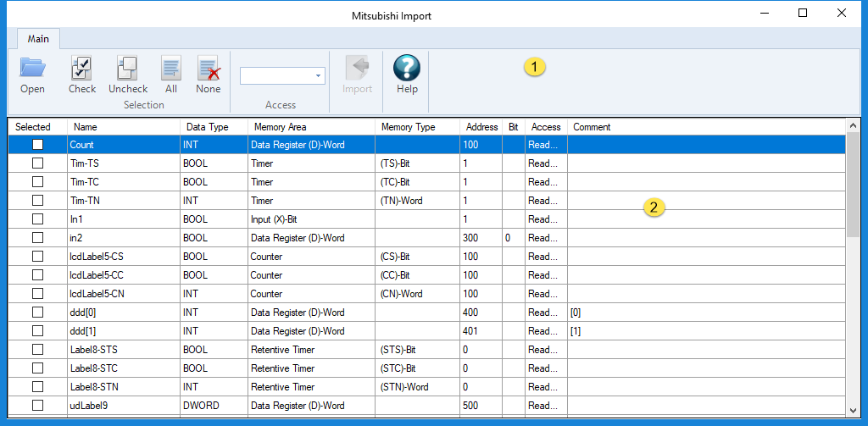Select All rows icon
The height and width of the screenshot is (426, 868).
point(171,69)
